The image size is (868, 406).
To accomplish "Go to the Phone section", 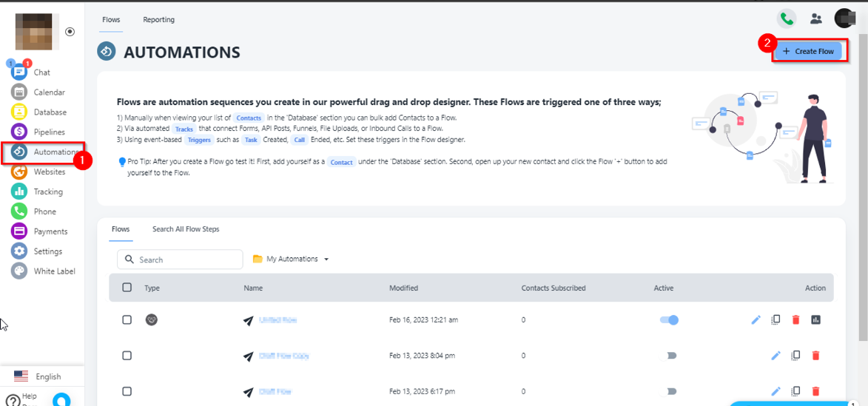I will click(x=20, y=212).
